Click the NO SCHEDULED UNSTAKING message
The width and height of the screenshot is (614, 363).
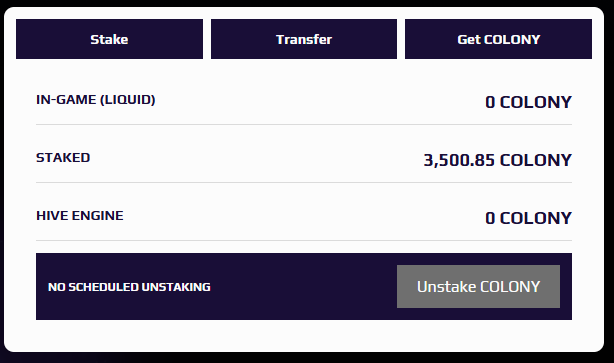tap(129, 287)
